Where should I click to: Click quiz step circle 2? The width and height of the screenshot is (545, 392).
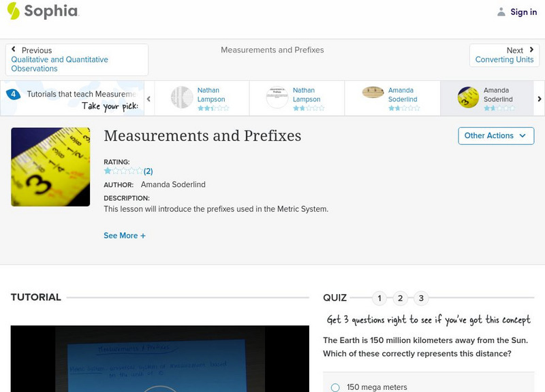pos(400,297)
